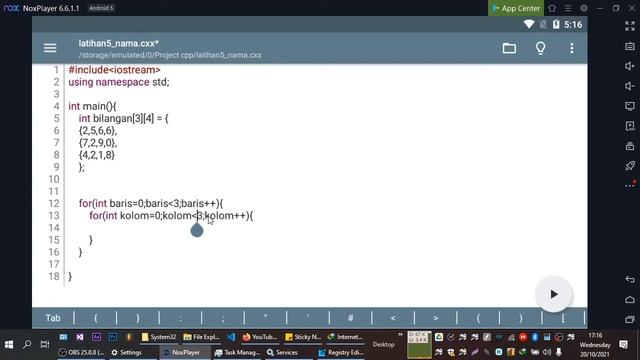Open NoxPlayer title bar menu lines icon
640x360 pixels.
(x=568, y=8)
